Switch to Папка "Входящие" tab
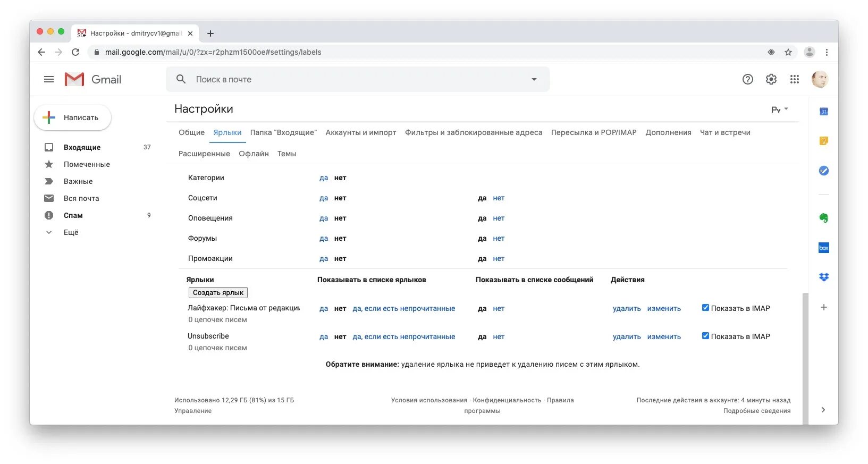Viewport: 868px width, 464px height. 283,132
